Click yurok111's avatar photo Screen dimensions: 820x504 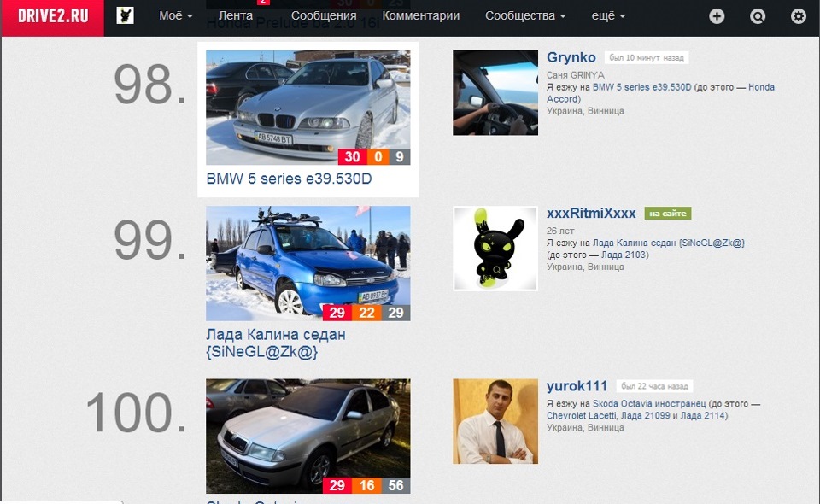[495, 421]
